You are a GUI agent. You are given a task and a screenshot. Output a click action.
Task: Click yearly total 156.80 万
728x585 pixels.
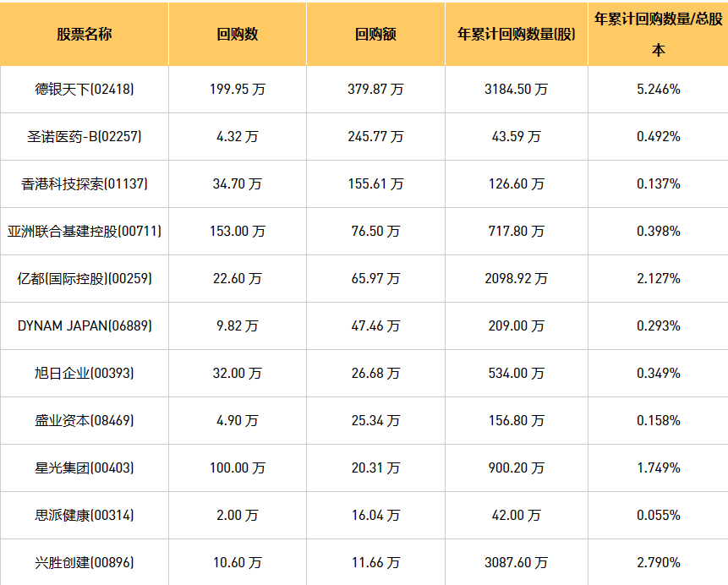(517, 421)
